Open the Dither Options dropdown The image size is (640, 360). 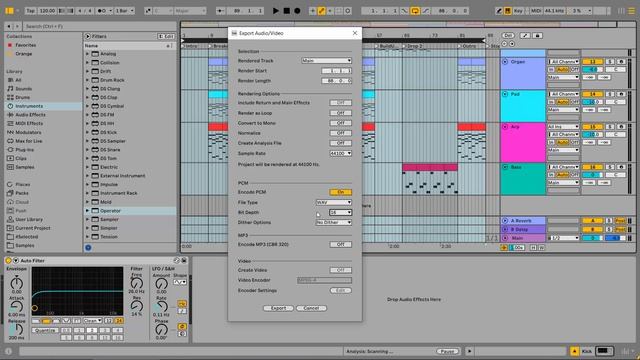[333, 222]
